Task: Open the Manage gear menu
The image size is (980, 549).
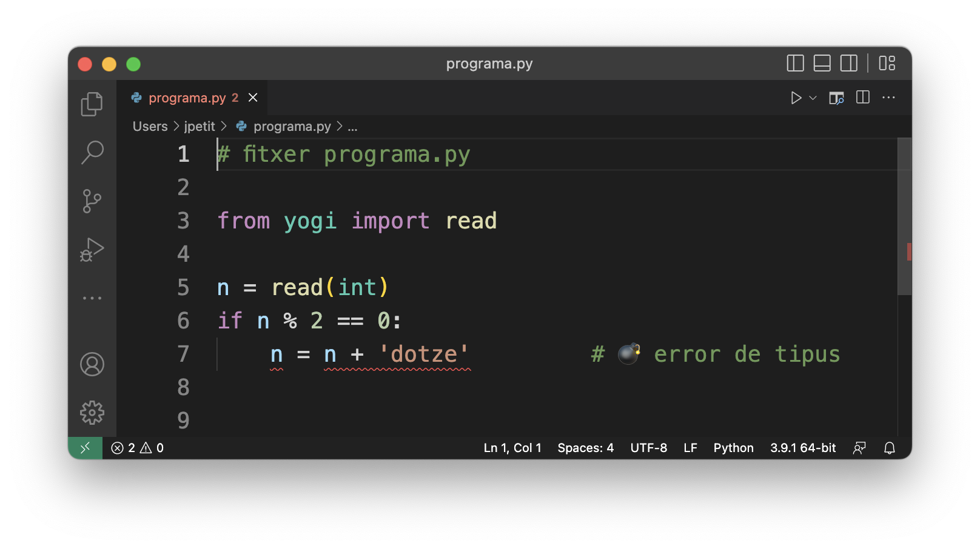Action: (x=92, y=413)
